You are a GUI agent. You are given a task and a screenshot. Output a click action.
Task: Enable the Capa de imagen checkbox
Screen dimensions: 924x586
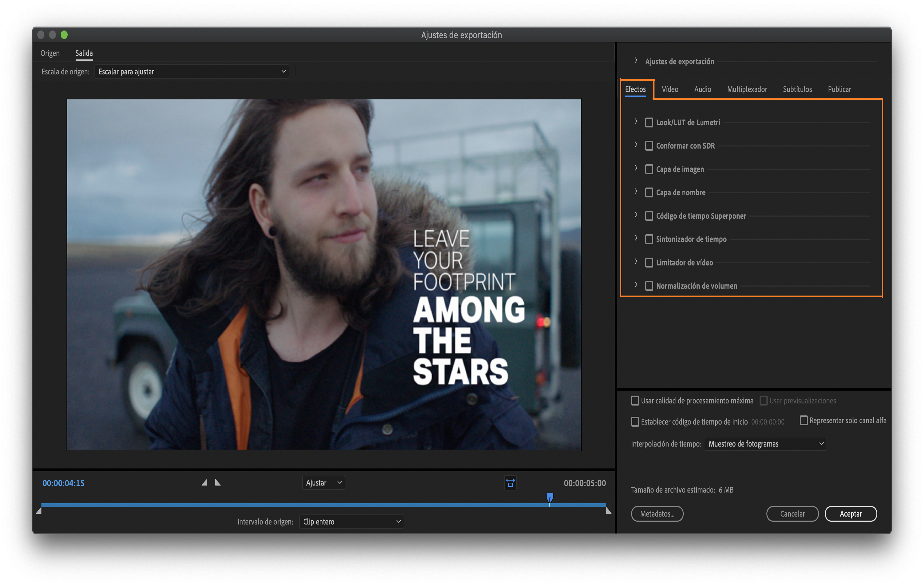click(x=649, y=169)
